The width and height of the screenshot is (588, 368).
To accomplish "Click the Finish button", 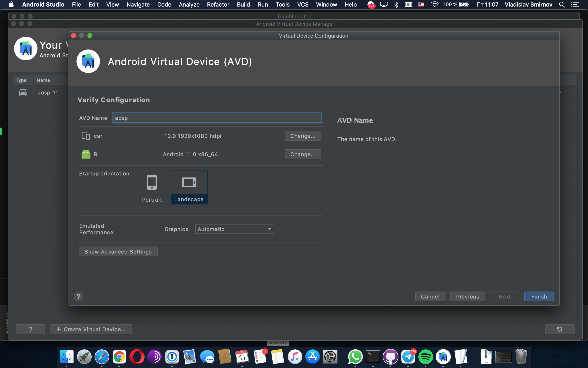I will [x=539, y=296].
